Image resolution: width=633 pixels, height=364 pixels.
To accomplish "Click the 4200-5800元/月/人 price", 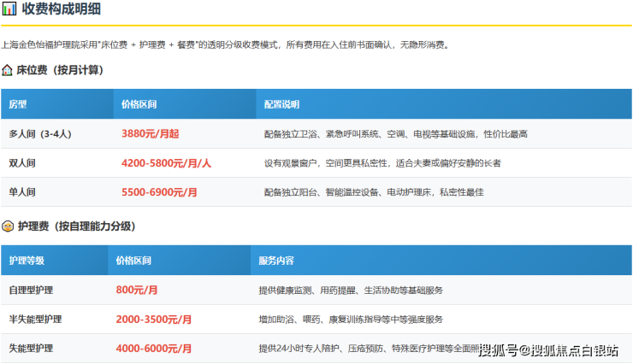I will point(166,163).
